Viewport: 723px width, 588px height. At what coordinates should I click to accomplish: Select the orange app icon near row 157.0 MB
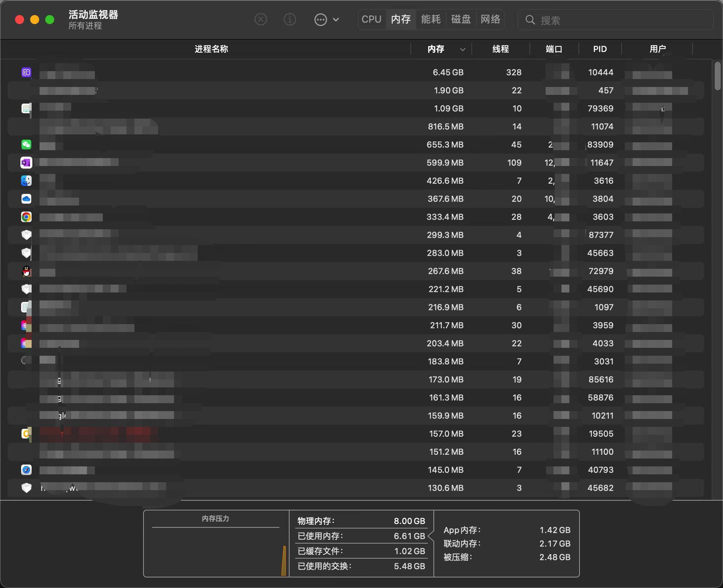point(26,434)
